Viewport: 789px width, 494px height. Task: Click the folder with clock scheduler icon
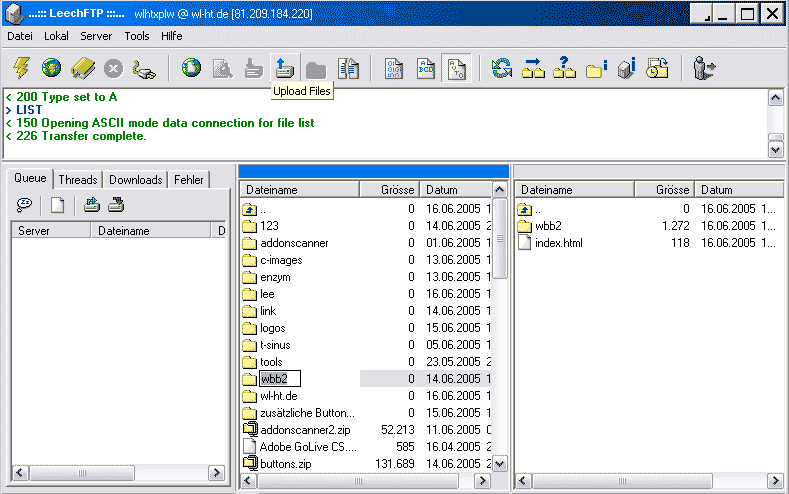(657, 68)
